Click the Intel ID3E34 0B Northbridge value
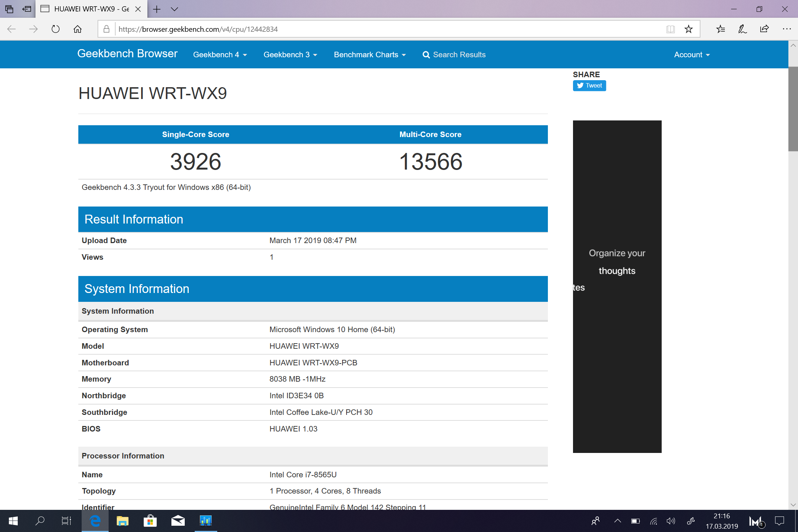The image size is (798, 532). coord(297,396)
